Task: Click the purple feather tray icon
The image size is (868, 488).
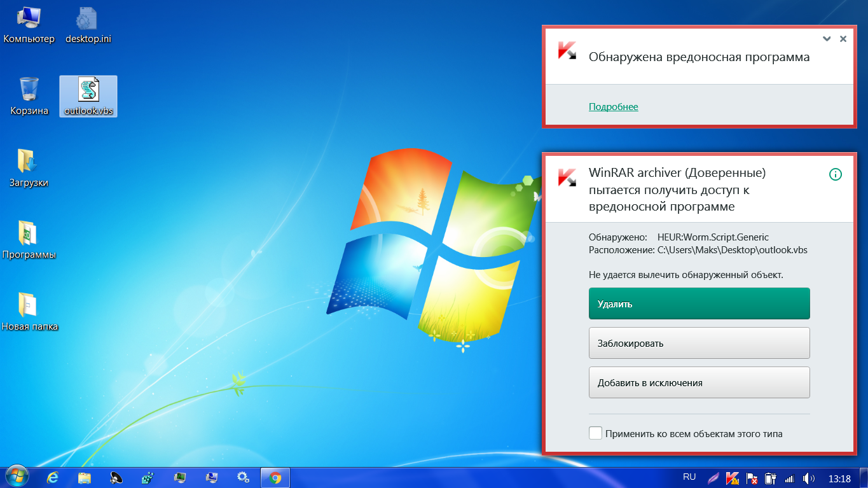Action: coord(713,478)
